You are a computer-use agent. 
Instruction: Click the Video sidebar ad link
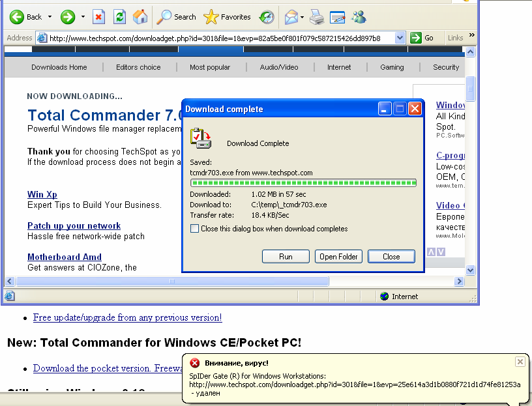(451, 205)
